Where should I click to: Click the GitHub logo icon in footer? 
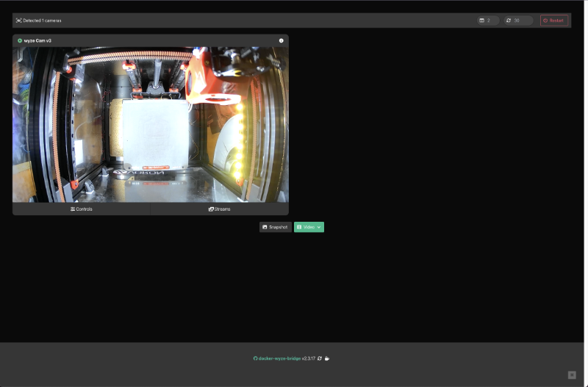coord(255,358)
